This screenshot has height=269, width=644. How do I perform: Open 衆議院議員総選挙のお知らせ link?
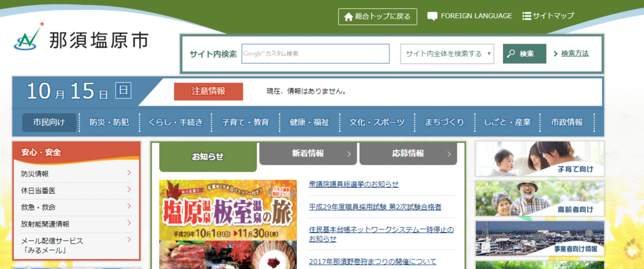click(353, 184)
